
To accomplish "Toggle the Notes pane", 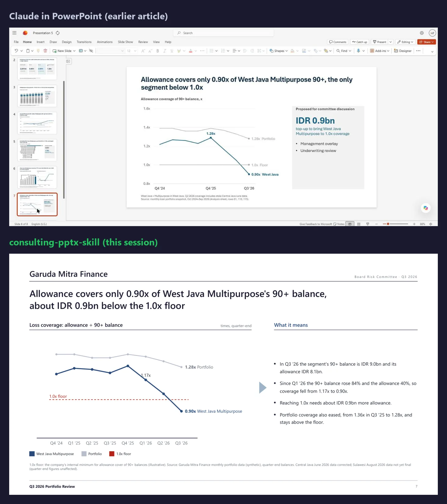I will tap(339, 224).
